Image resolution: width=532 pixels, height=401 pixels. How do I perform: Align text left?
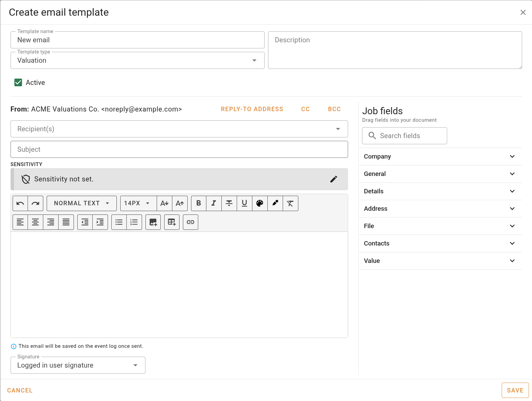(x=20, y=222)
